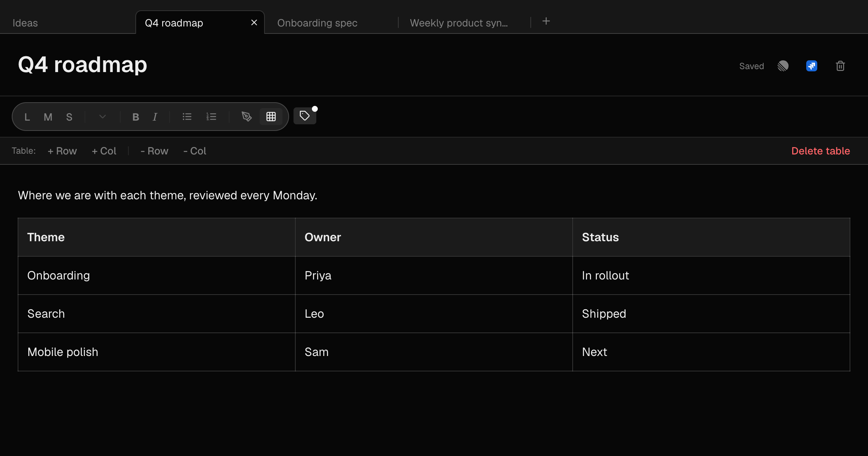This screenshot has height=456, width=868.
Task: Click the paragraph about reviewing every Monday
Action: click(168, 195)
